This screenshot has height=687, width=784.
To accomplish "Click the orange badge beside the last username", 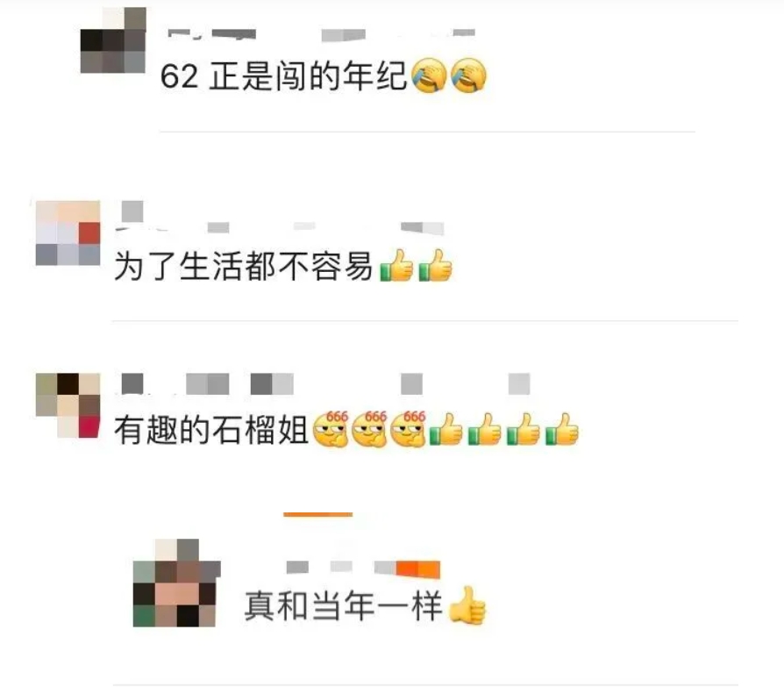I will tap(418, 569).
